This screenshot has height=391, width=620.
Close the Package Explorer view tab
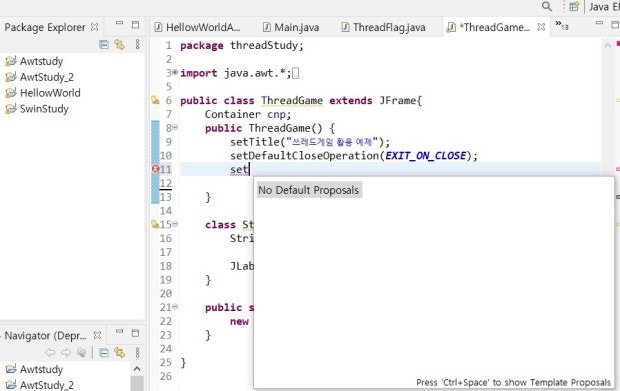95,27
